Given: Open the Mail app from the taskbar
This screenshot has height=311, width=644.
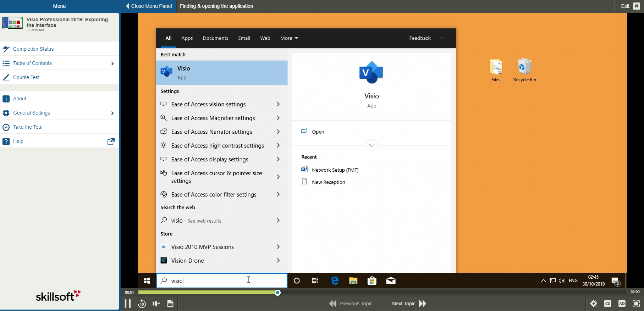Looking at the screenshot, I should point(391,281).
